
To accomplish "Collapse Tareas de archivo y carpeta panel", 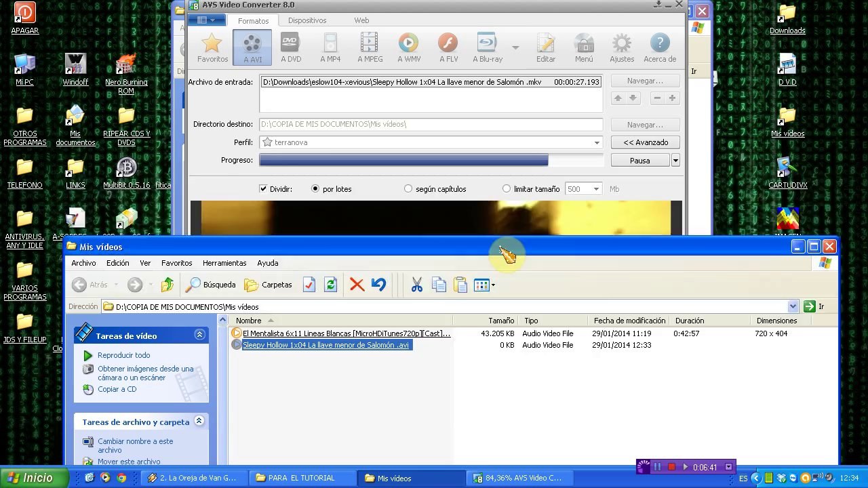I will point(199,421).
